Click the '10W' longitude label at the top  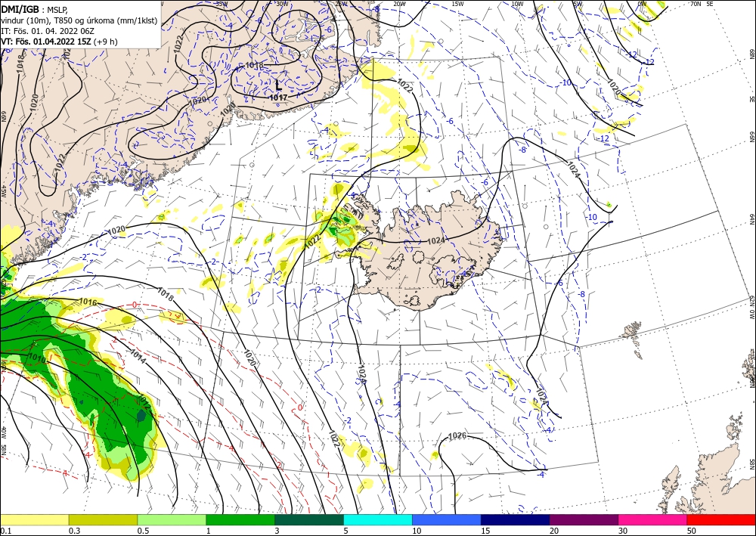[x=517, y=4]
